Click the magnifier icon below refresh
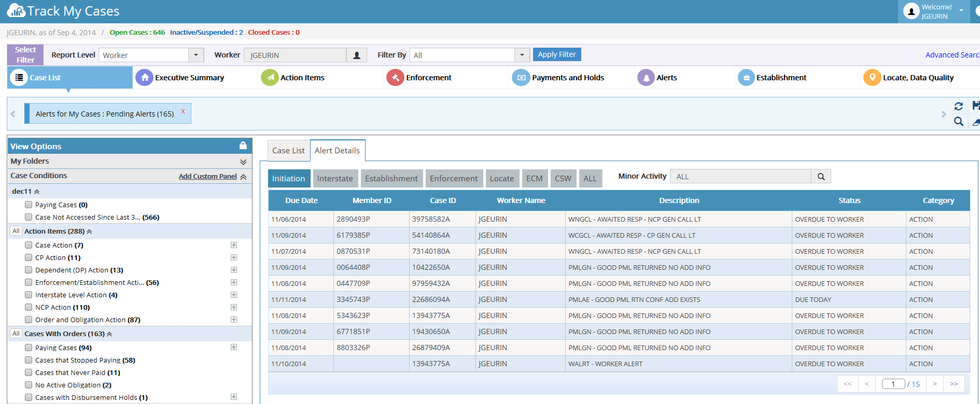The width and height of the screenshot is (980, 404). [958, 121]
